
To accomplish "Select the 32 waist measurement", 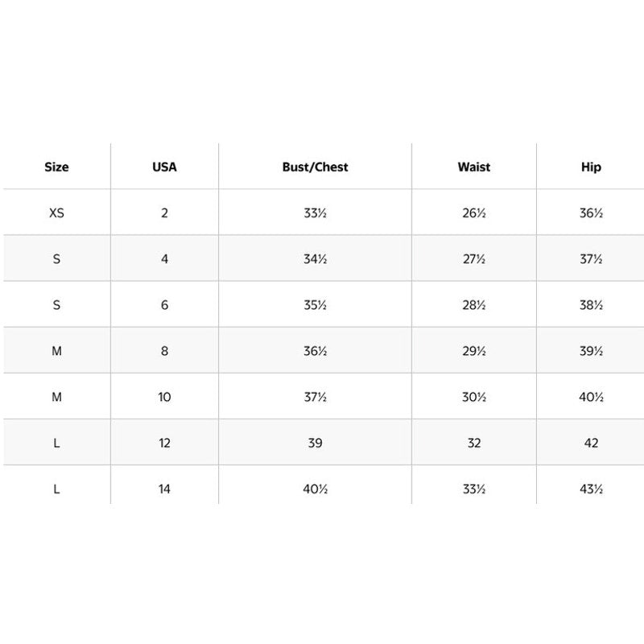I will tap(473, 443).
